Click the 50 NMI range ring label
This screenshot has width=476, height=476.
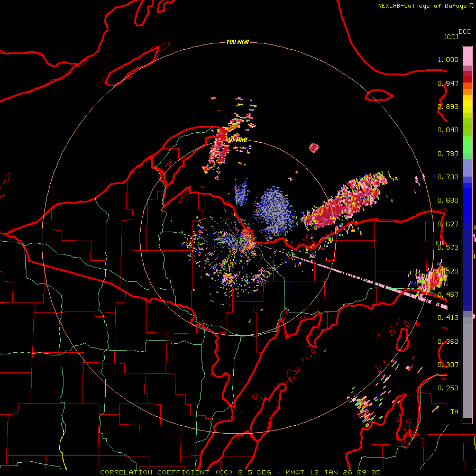(237, 140)
